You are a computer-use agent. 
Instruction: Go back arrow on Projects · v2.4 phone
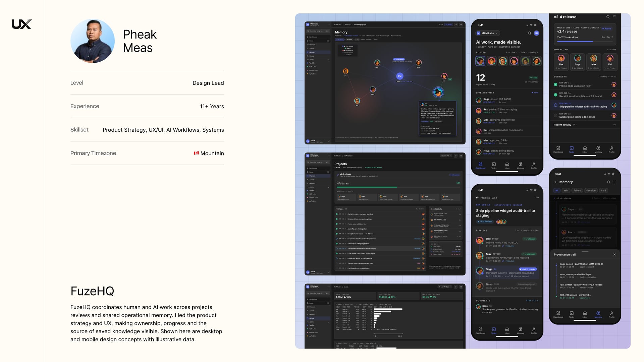[477, 198]
